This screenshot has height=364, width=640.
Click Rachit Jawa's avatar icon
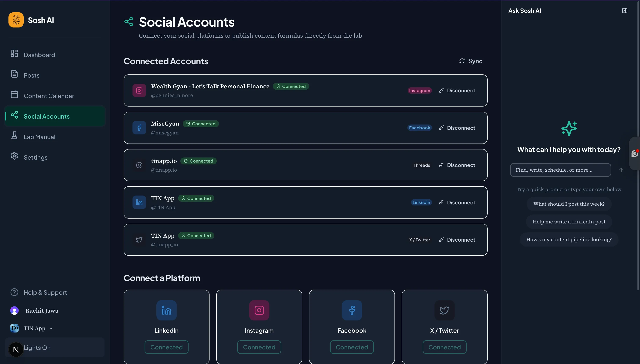[14, 311]
